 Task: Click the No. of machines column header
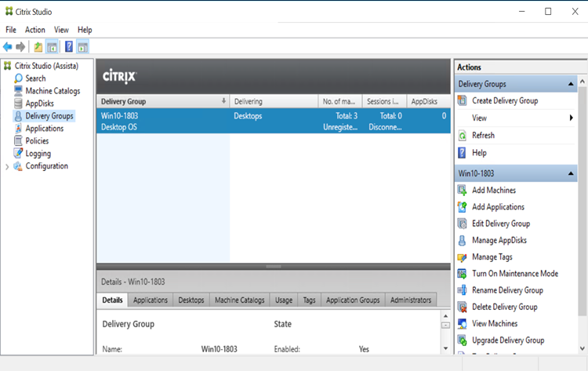pyautogui.click(x=340, y=101)
